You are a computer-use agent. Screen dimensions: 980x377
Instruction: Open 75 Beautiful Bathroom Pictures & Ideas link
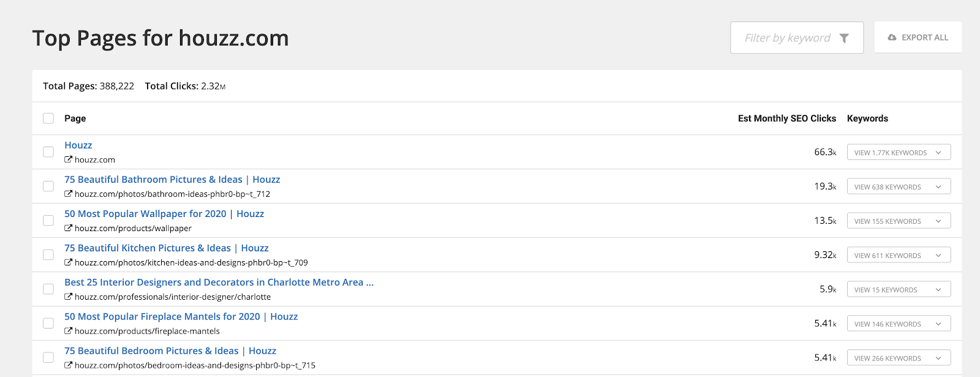point(172,180)
